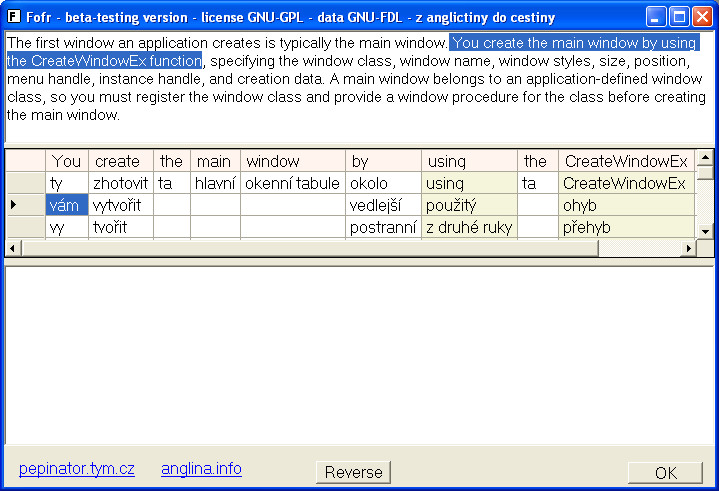Click the grid's vertical scrollbar down arrow
The height and width of the screenshot is (491, 719).
pos(705,231)
